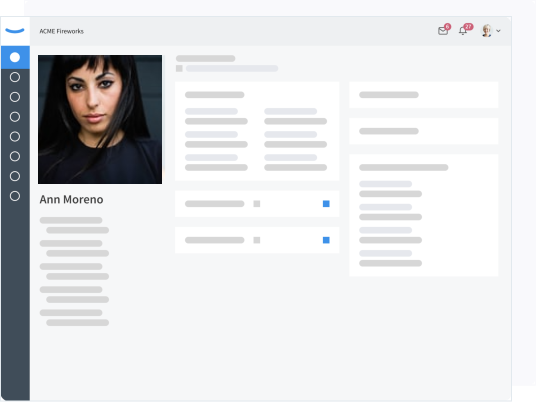Select the sixth sidebar circle icon
Viewport: 536px width, 402px height.
pyautogui.click(x=15, y=156)
